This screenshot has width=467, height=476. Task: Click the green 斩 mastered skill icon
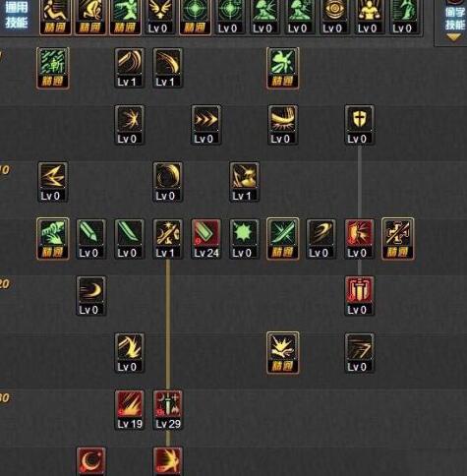coord(53,68)
